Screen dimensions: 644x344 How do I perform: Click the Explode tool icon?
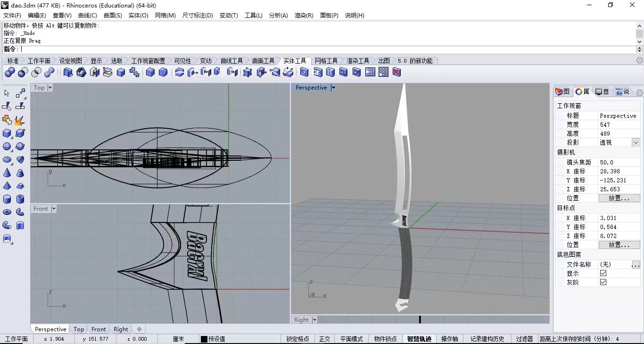pos(20,121)
